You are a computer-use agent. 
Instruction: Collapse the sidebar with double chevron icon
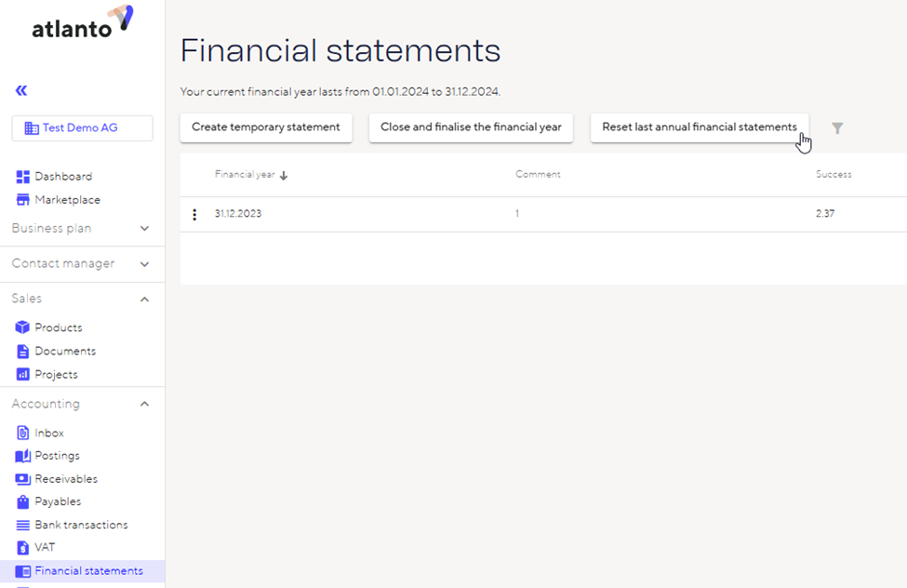(21, 90)
